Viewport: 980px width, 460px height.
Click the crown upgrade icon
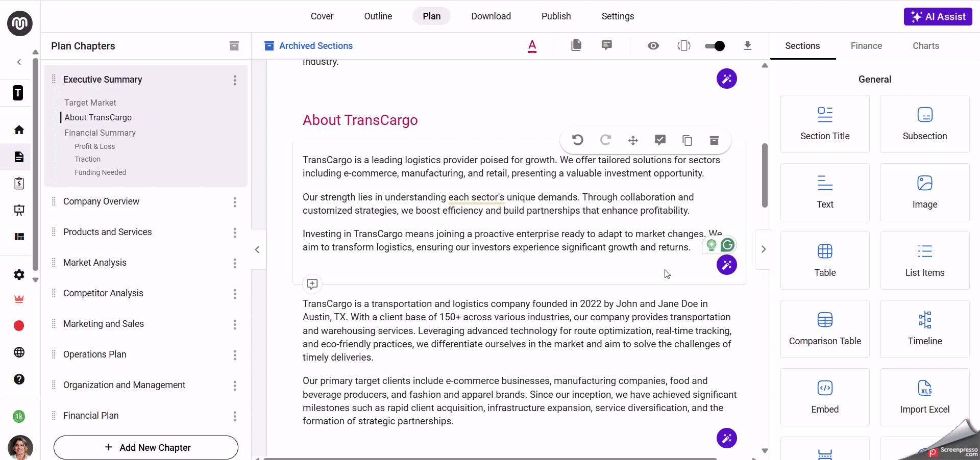pos(19,299)
